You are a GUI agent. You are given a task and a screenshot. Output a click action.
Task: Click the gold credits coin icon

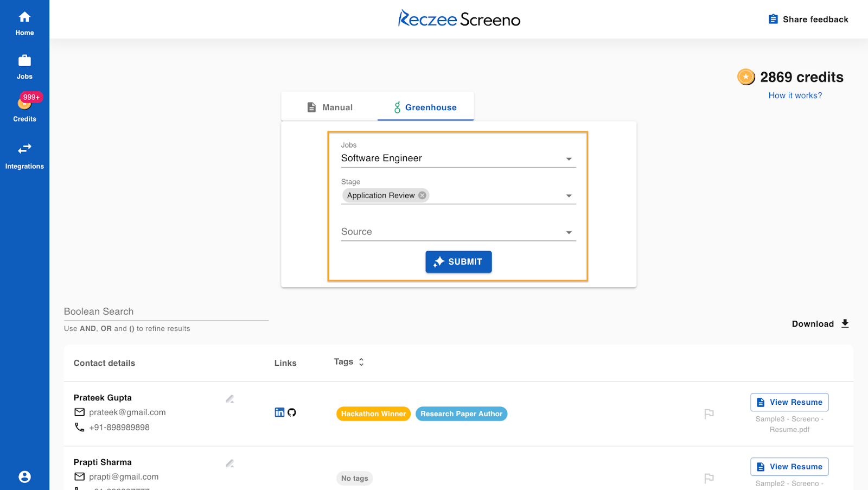pos(746,77)
